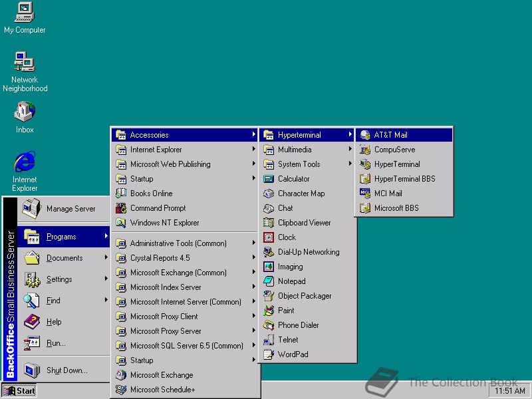Screen dimensions: 532x399
Task: Select Hyperterminal folder in Accessories menu
Action: [307, 135]
